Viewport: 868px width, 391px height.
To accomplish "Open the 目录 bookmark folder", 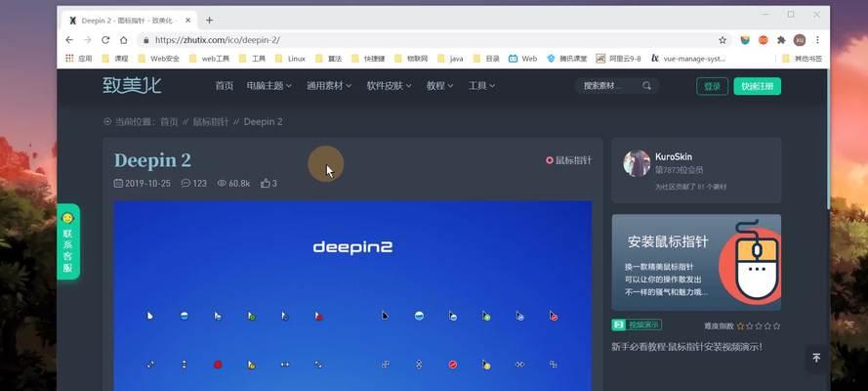I will point(486,58).
